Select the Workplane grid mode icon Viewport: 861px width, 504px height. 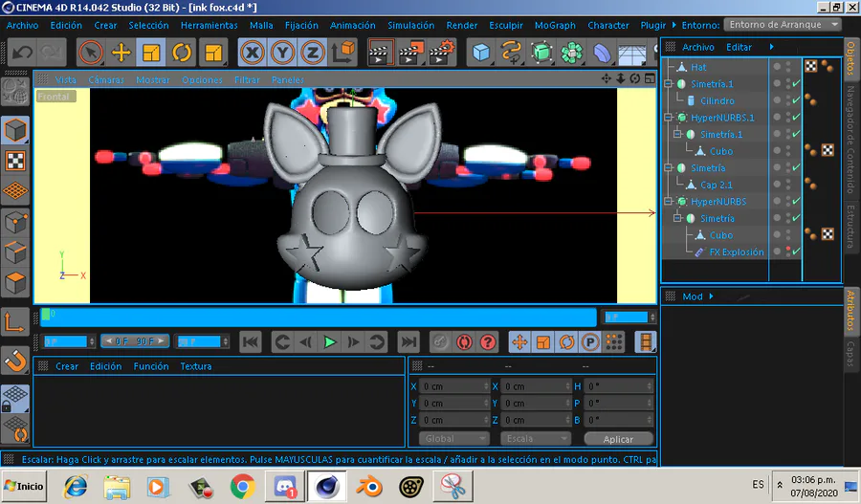click(15, 191)
